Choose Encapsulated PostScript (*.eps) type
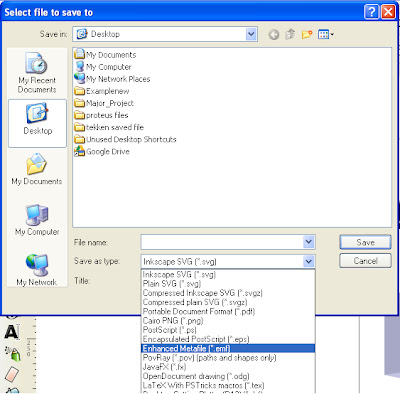Viewport: 400px width, 394px height. click(228, 339)
